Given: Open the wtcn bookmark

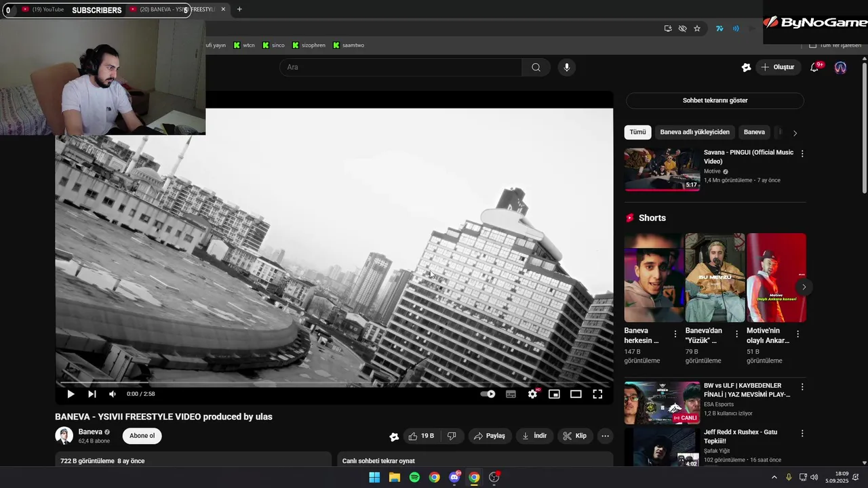Looking at the screenshot, I should [x=244, y=45].
